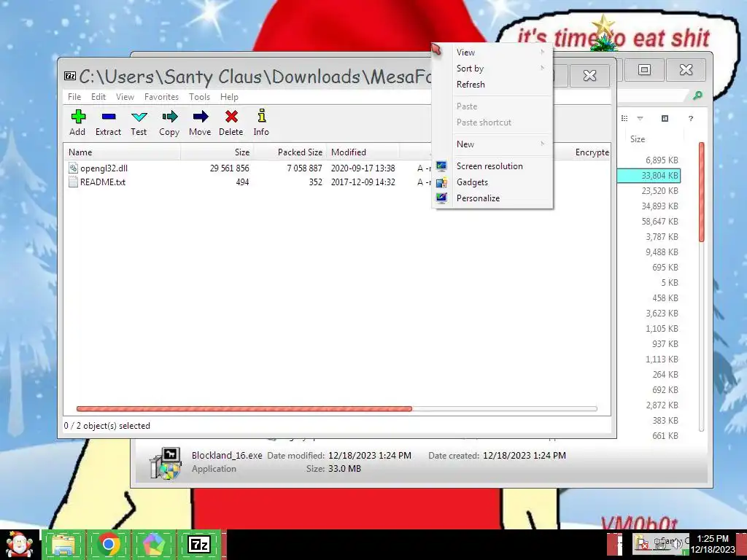
Task: Click the 7-Zip taskbar icon
Action: point(199,544)
